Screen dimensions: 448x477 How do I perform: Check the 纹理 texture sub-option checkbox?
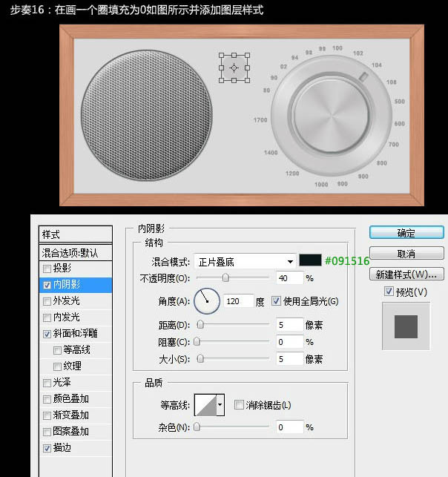57,366
